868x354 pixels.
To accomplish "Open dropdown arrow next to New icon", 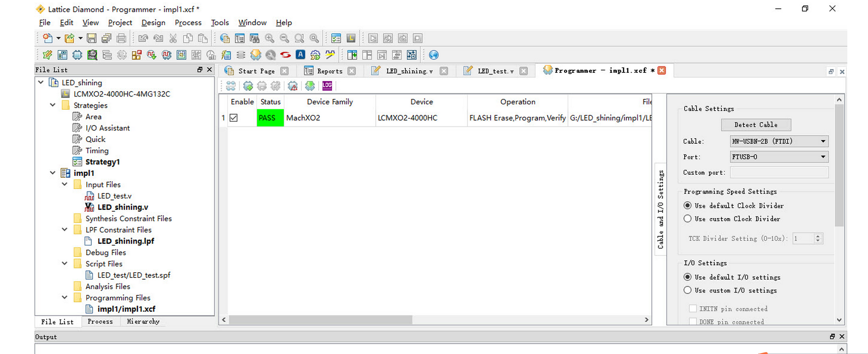I will click(x=58, y=38).
